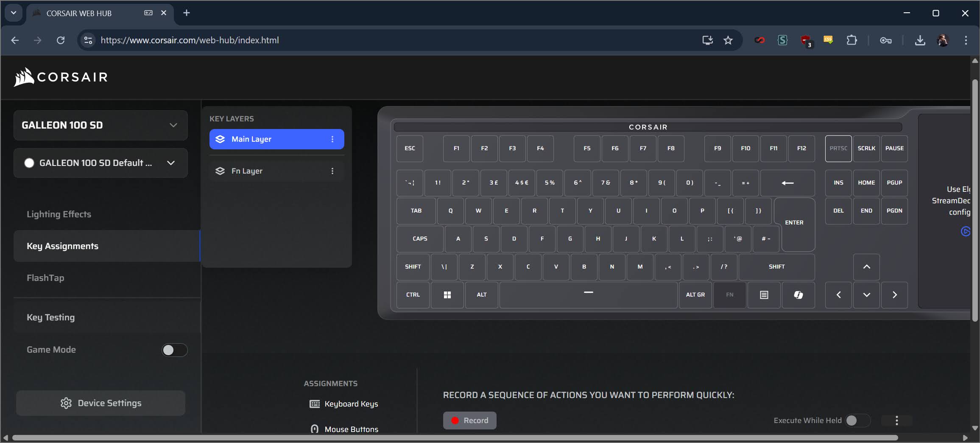
Task: Open Key Assignments section
Action: pos(107,246)
